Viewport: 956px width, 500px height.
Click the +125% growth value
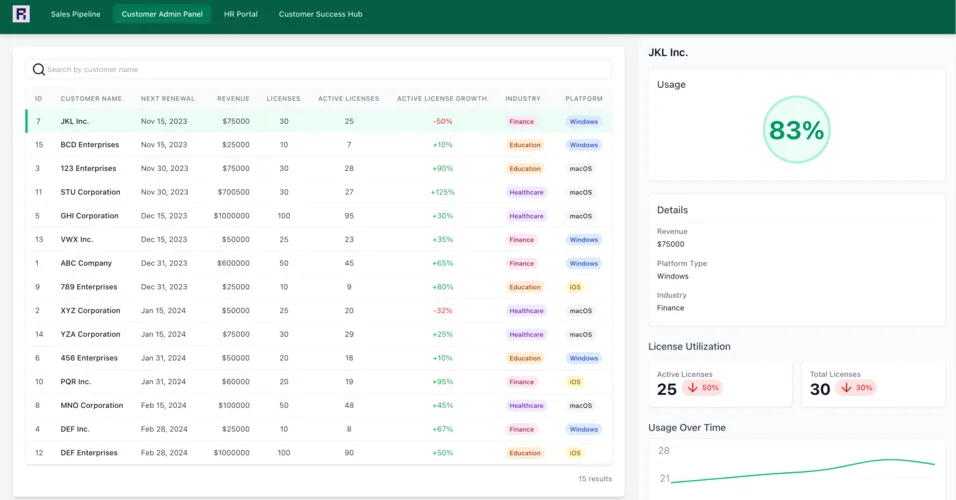[443, 192]
